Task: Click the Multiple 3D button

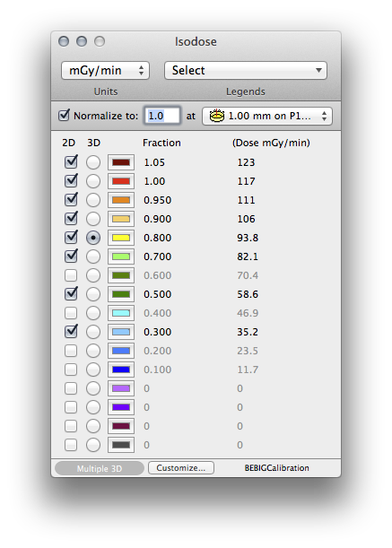Action: tap(100, 468)
